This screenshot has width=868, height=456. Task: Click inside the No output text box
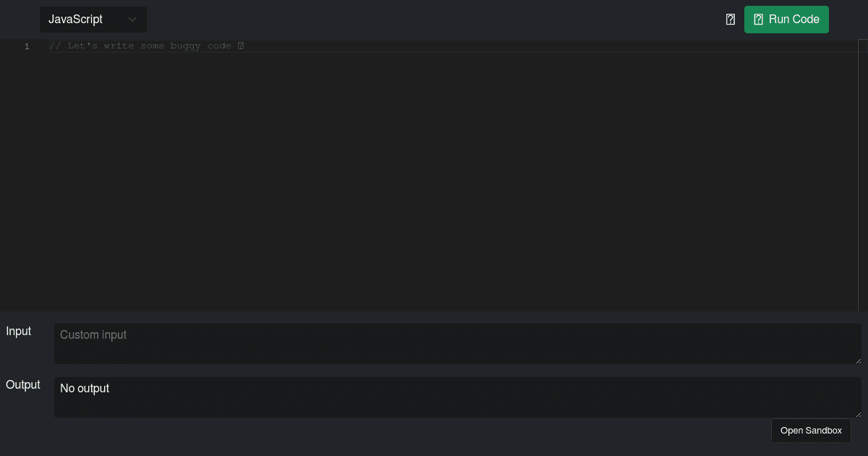tap(458, 397)
